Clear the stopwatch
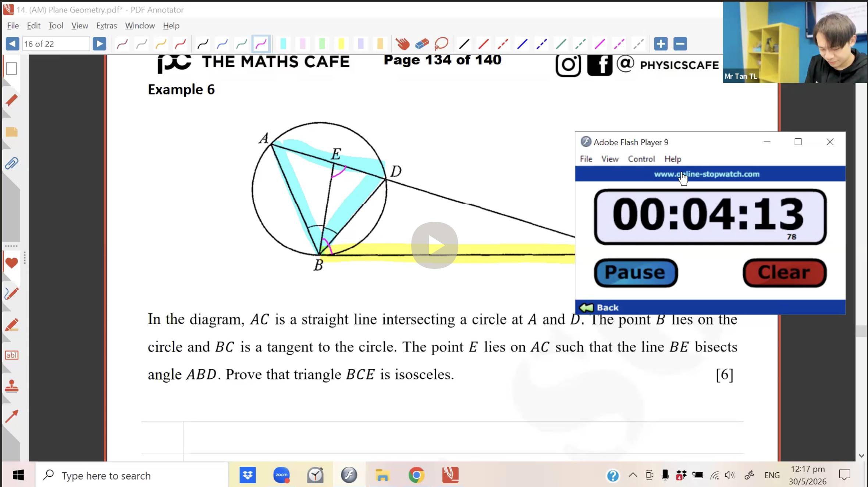868x487 pixels. 785,273
